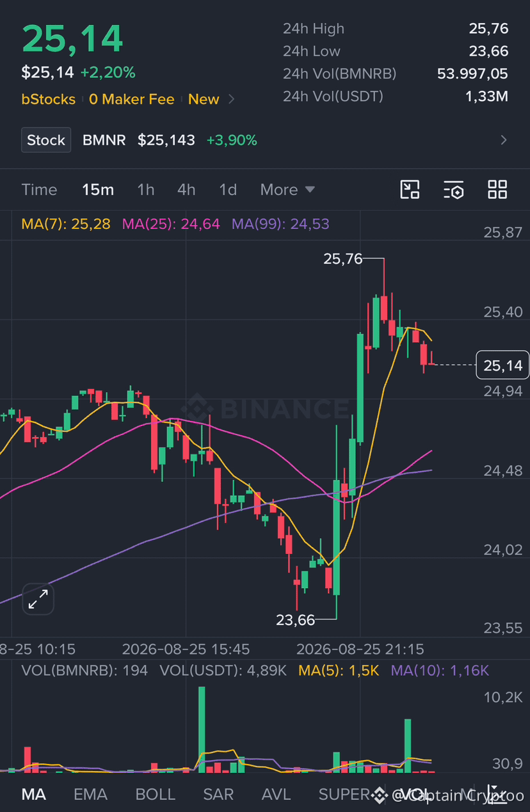Click the 2026-08-25 15:45 time label

[x=186, y=649]
